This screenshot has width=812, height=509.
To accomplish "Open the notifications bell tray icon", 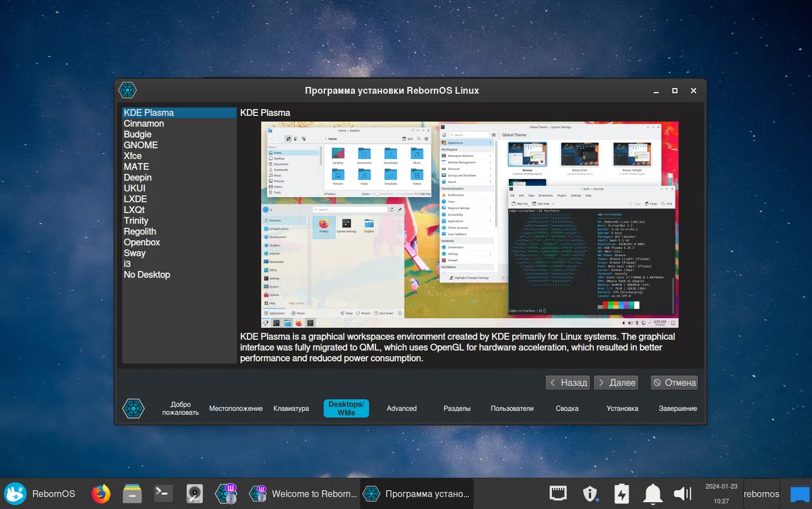I will (x=653, y=494).
